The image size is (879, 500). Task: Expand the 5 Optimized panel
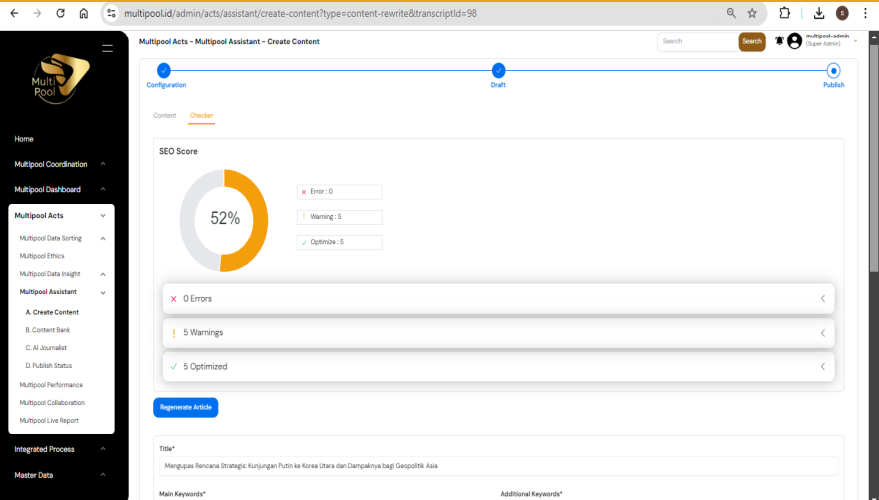tap(498, 367)
